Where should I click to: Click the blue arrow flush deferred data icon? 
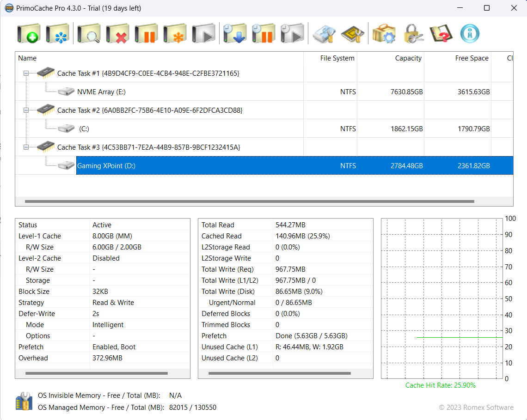click(x=235, y=34)
